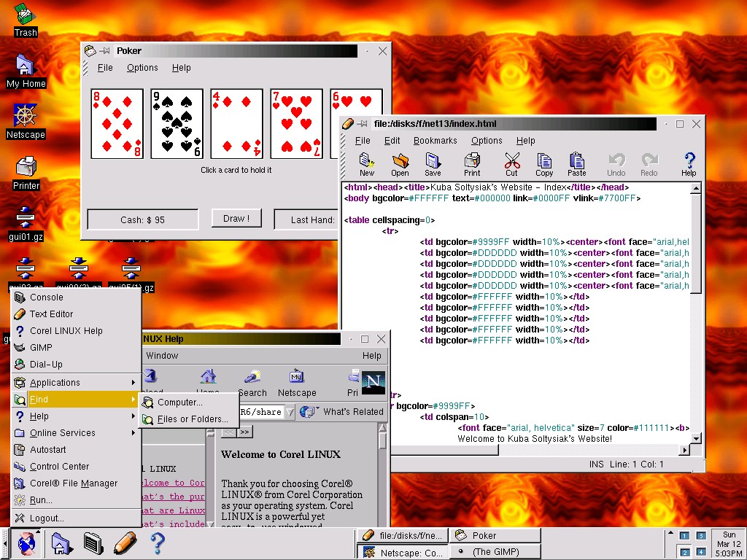Click the application launcher globe button on panel
747x560 pixels.
coord(27,543)
